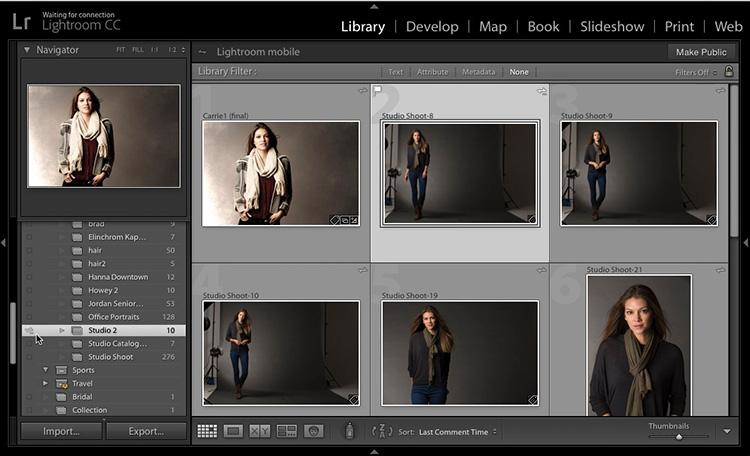Toggle the flag on Studio Shoot-8
This screenshot has width=750, height=456.
pos(378,91)
